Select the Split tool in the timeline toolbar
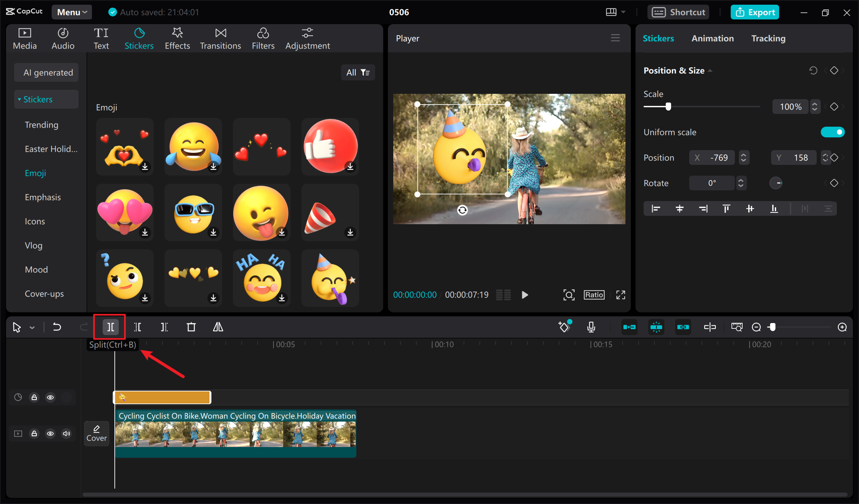Viewport: 859px width, 504px height. point(109,327)
